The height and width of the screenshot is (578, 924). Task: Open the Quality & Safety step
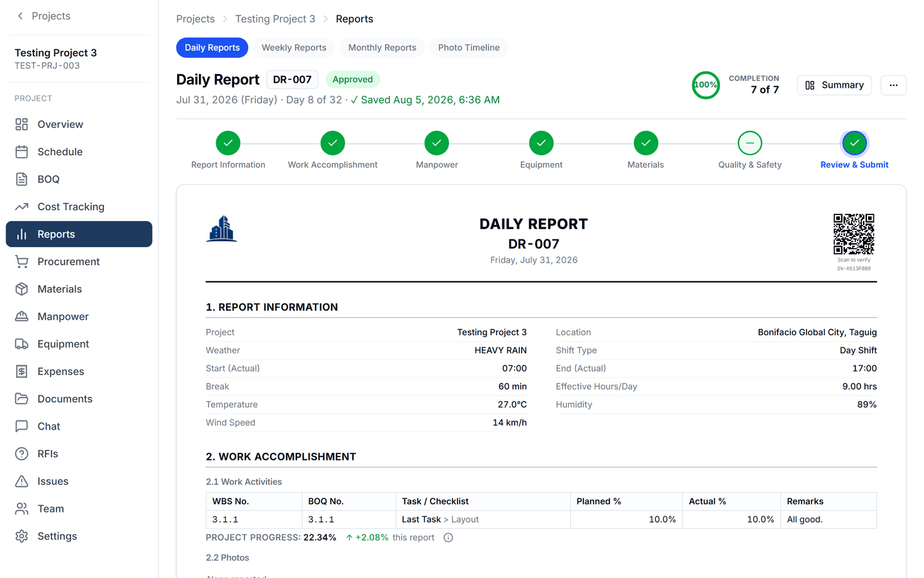tap(750, 143)
